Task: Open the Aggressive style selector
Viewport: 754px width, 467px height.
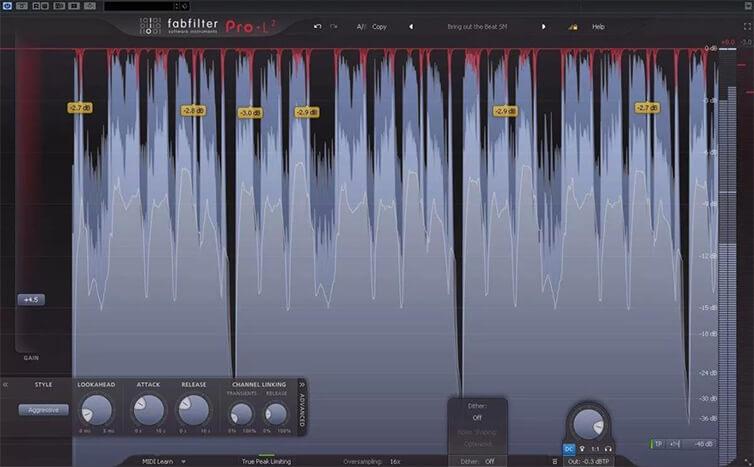Action: (x=43, y=410)
